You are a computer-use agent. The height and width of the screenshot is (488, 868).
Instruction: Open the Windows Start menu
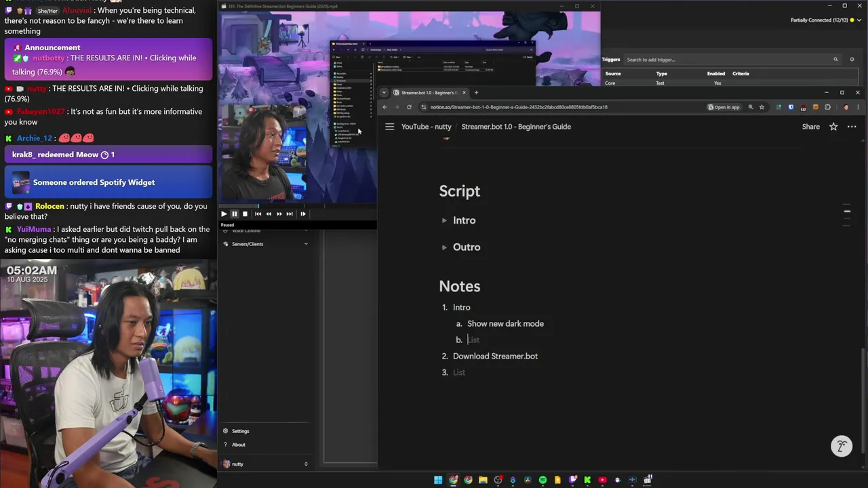438,480
